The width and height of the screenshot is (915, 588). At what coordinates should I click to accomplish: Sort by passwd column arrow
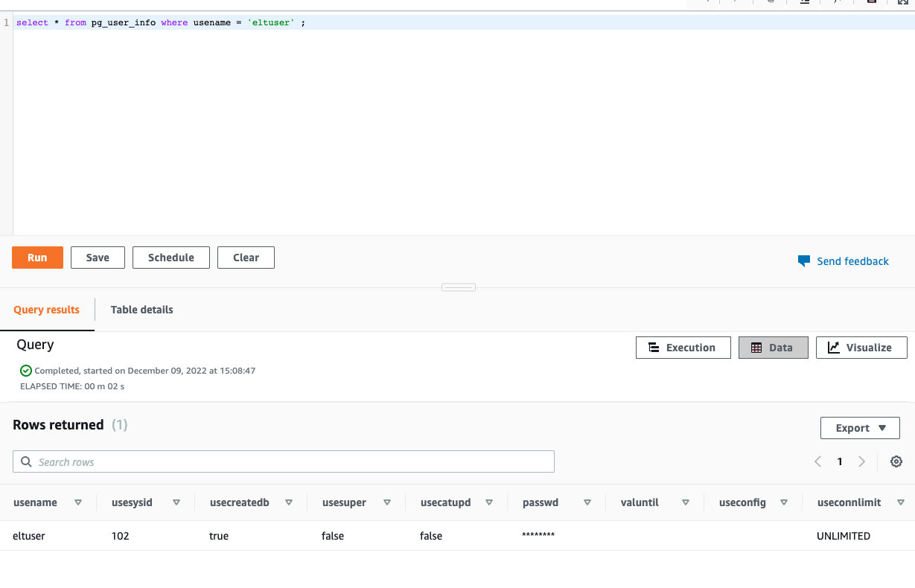coord(587,502)
